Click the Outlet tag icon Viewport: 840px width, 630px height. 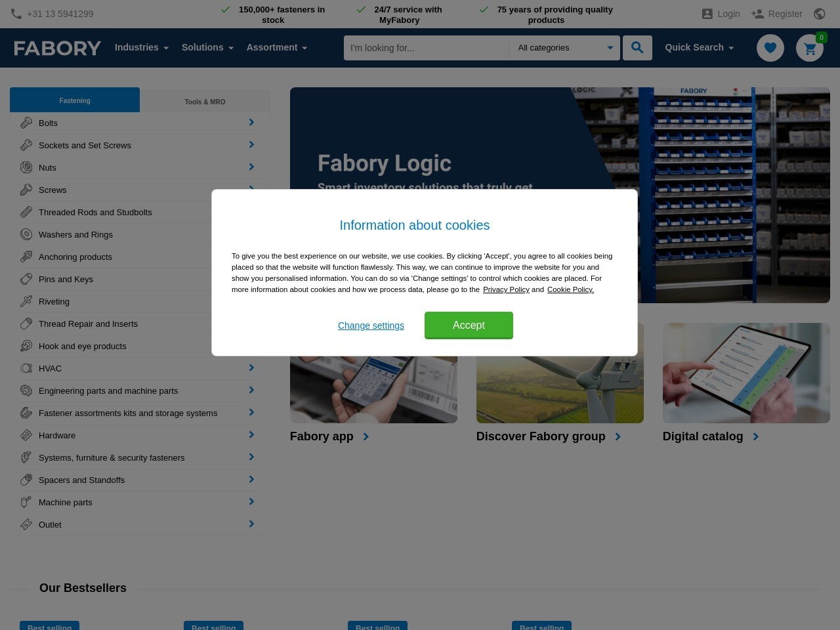[x=26, y=524]
